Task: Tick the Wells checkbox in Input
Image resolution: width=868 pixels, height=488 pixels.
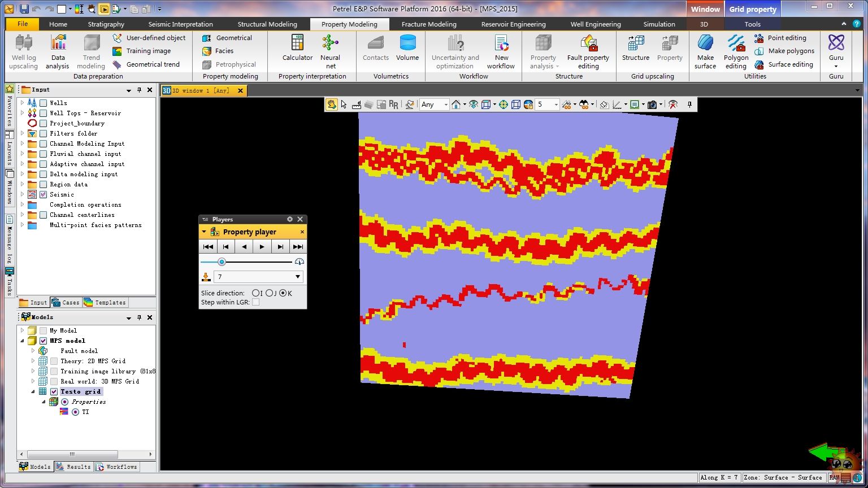Action: click(x=43, y=103)
